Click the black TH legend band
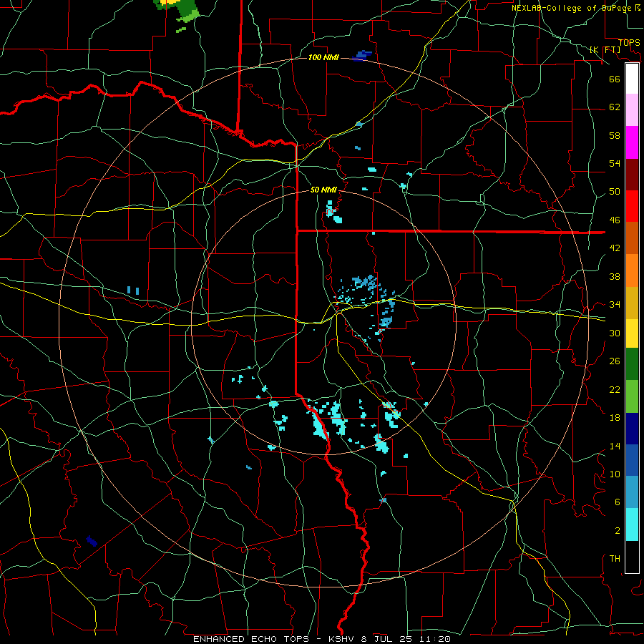The height and width of the screenshot is (644, 644). [x=632, y=557]
